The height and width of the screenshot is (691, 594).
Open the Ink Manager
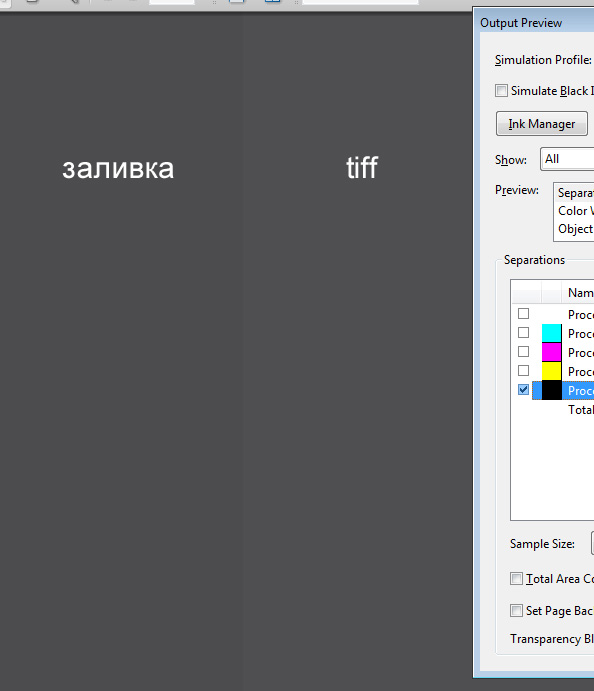542,124
